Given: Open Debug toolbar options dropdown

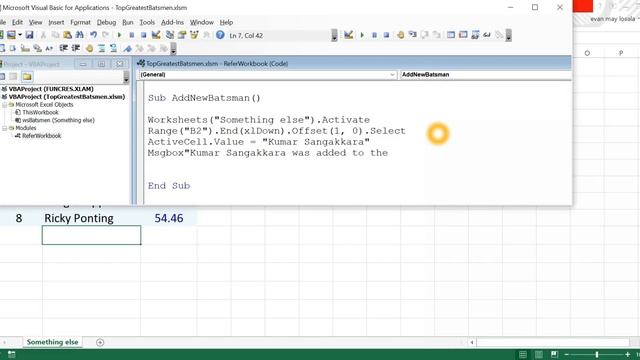Looking at the screenshot, I should 509,36.
